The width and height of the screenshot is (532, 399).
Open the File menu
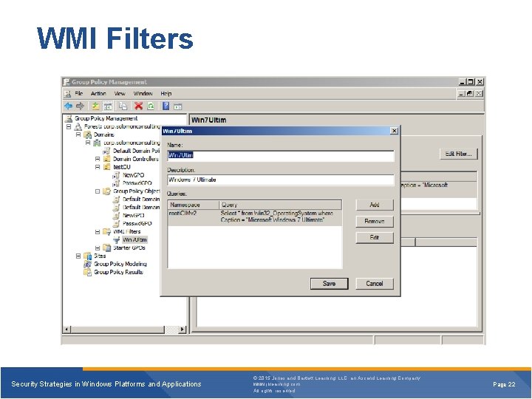79,93
